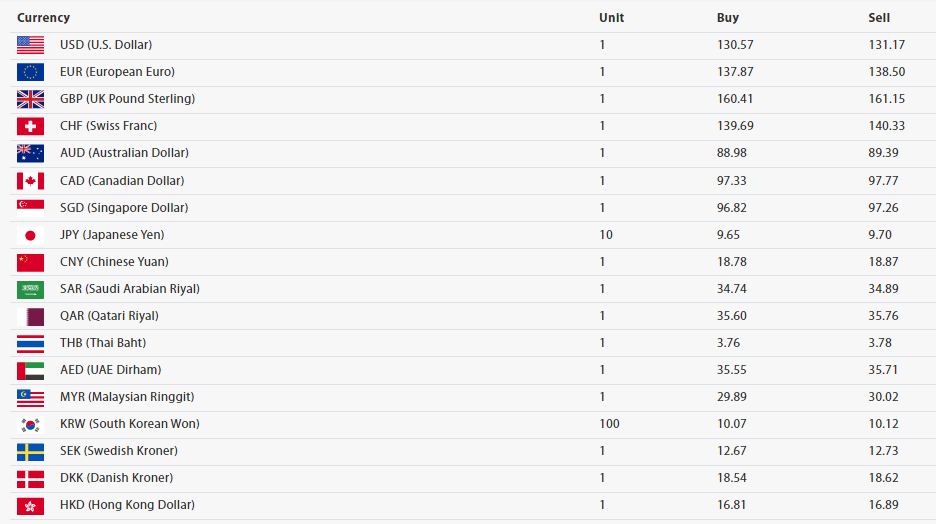Click the Buy column header

pos(728,17)
